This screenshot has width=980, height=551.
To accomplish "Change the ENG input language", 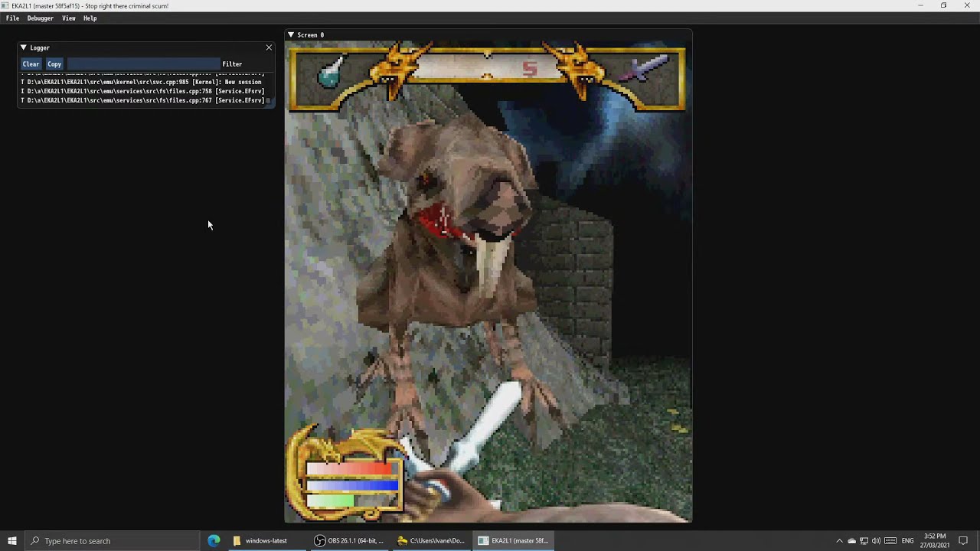I will 908,540.
